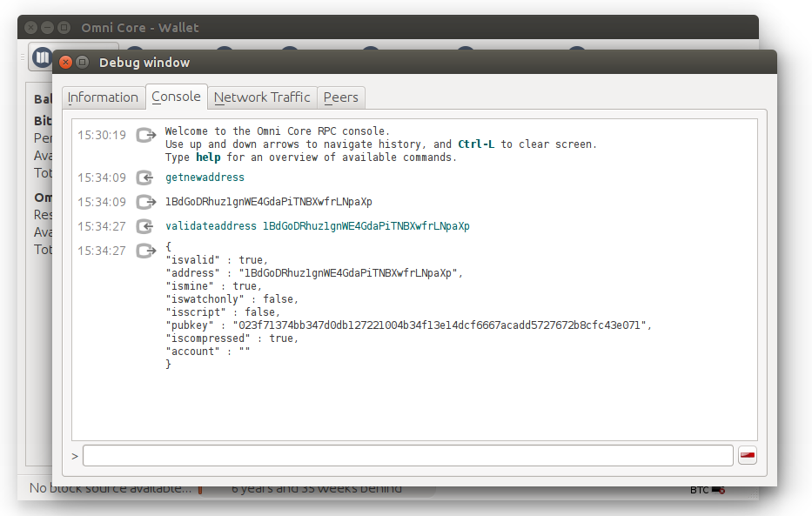Screen dimensions: 812x516
Task: Click the reply arrow icon beside welcome message
Action: 145,136
